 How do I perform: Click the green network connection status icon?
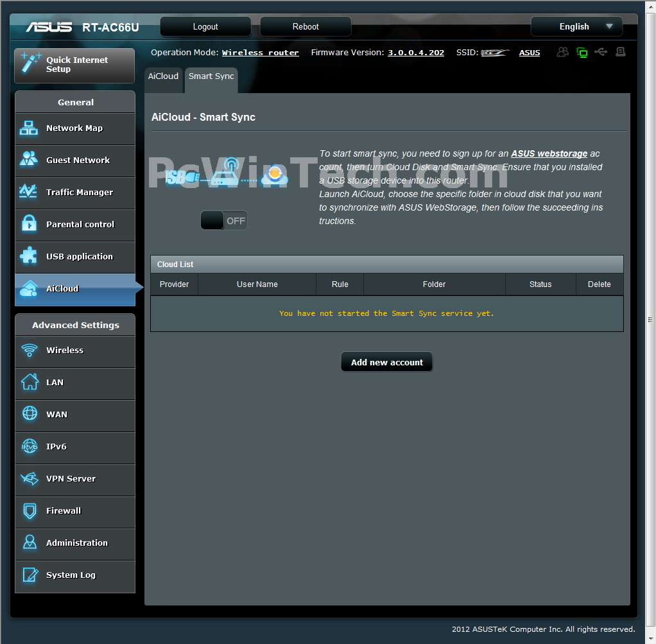[582, 52]
